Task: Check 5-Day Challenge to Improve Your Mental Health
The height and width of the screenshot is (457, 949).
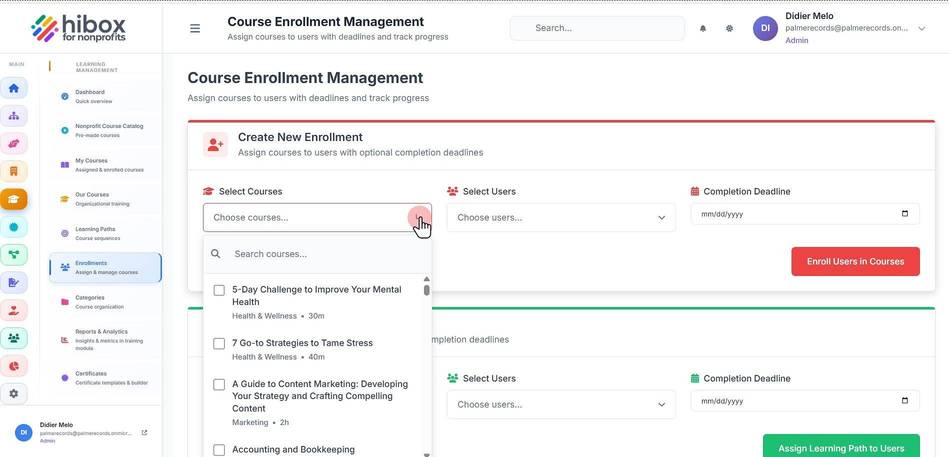Action: (219, 291)
